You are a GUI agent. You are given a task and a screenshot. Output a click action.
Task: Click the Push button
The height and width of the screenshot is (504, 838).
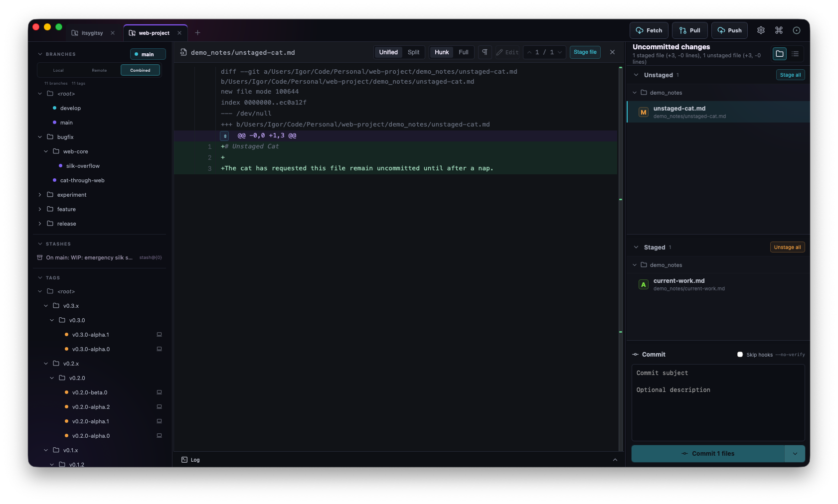tap(729, 30)
